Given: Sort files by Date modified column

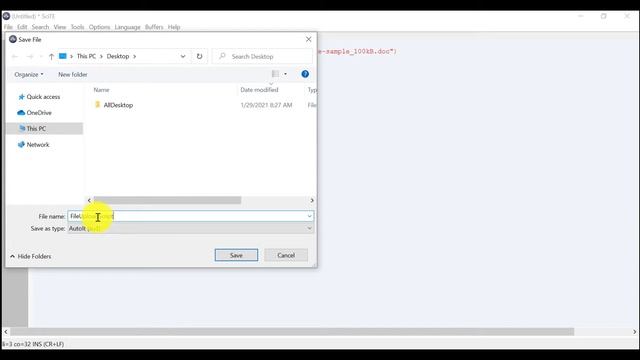Looking at the screenshot, I should [x=259, y=90].
